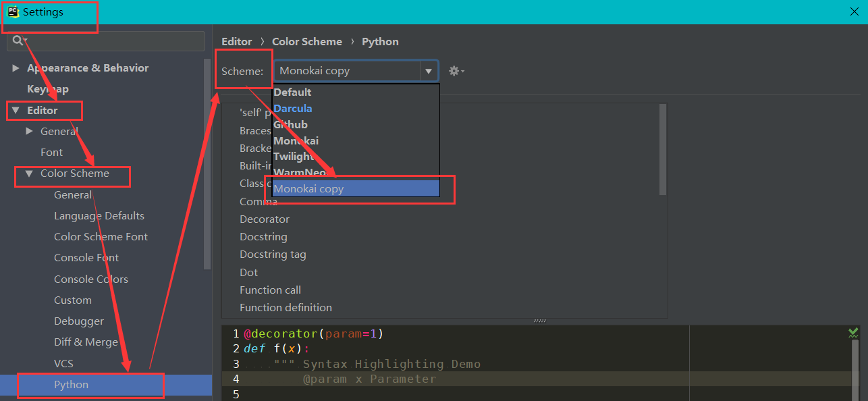868x401 pixels.
Task: Click the scheme settings gear icon
Action: click(455, 71)
